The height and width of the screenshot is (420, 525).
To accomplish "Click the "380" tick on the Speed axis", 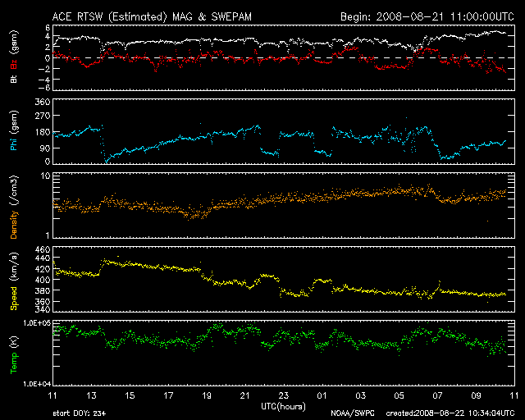I will click(43, 290).
